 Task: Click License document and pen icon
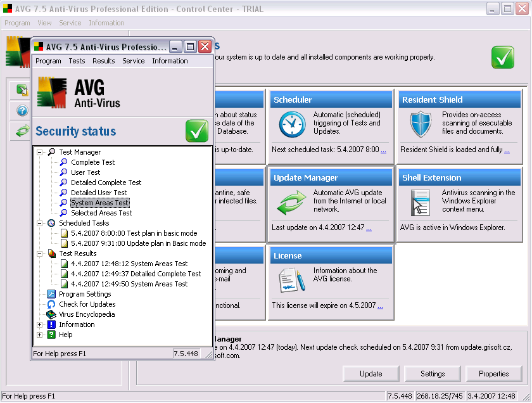click(292, 281)
